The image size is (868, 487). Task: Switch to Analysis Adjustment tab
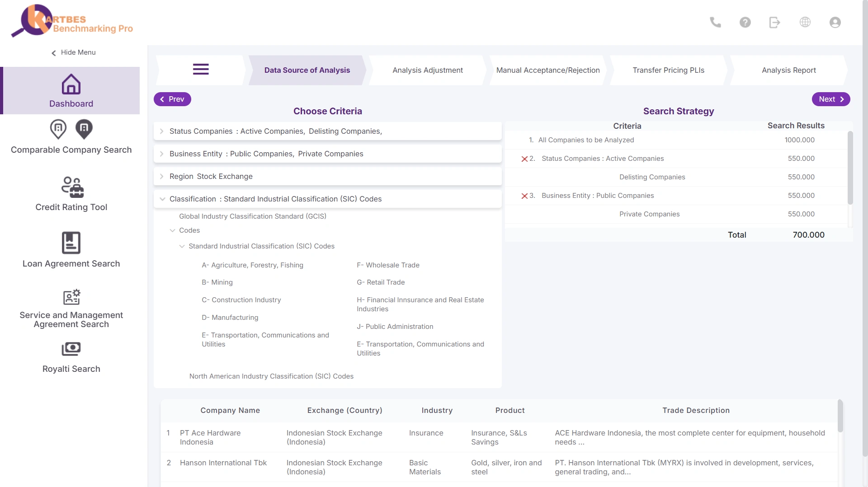[428, 70]
